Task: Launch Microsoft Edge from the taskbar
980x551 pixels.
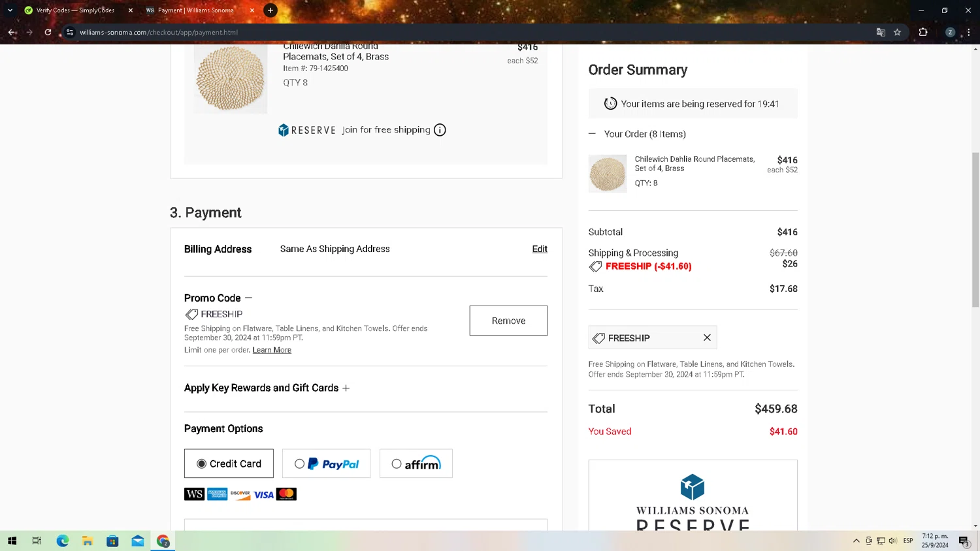Action: (62, 541)
